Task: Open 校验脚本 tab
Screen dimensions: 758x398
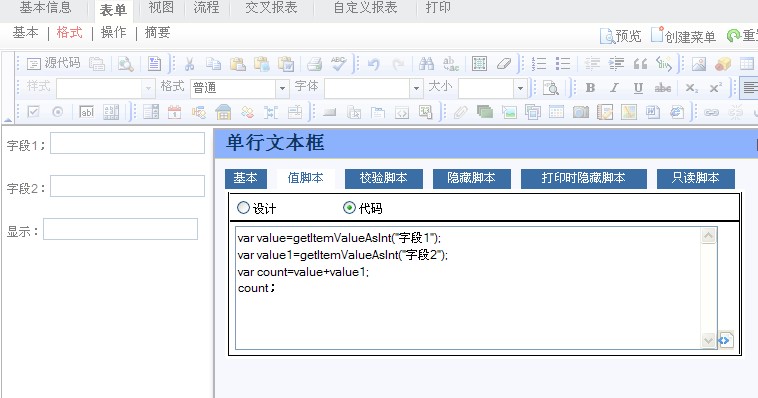Action: coord(384,178)
